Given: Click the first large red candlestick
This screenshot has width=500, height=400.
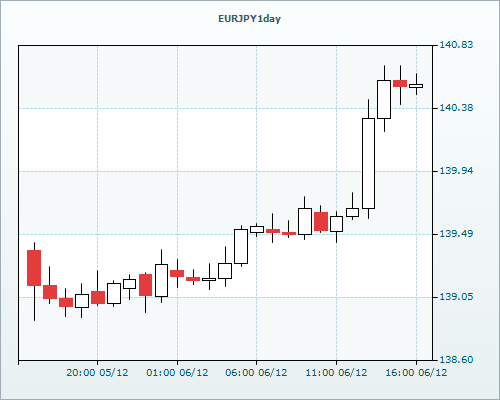Looking at the screenshot, I should 34,268.
